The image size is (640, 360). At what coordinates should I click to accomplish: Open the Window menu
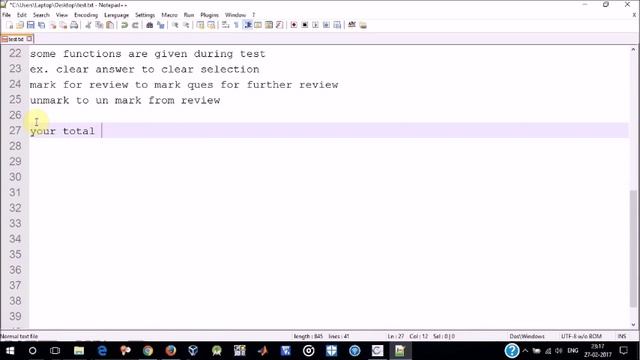236,15
